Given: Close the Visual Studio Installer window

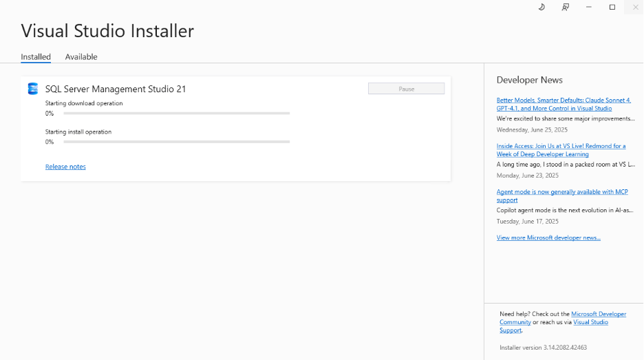Looking at the screenshot, I should 635,7.
